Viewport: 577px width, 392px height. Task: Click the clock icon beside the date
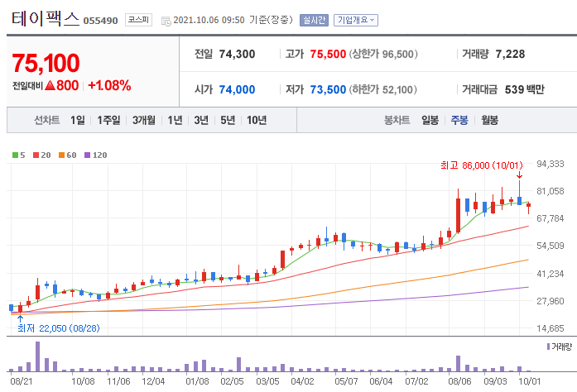coord(166,21)
